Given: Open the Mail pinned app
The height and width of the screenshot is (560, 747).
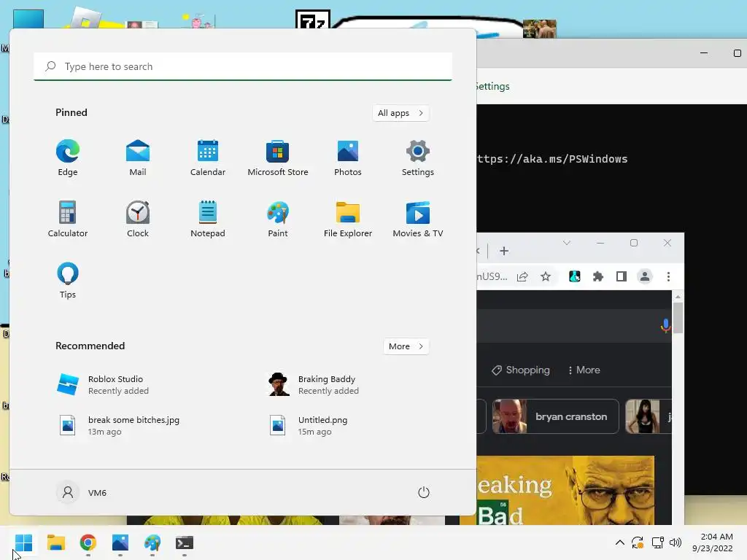Looking at the screenshot, I should pos(138,158).
